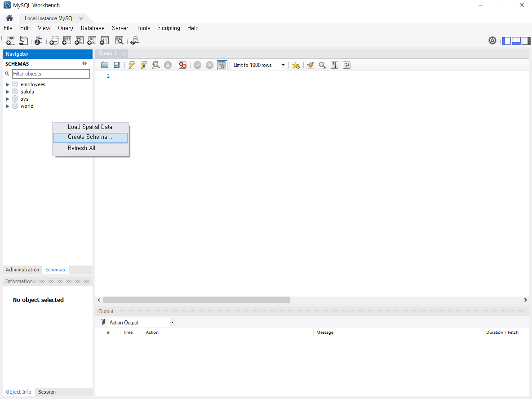Image resolution: width=532 pixels, height=399 pixels.
Task: Click the rollback transaction X icon
Action: point(210,65)
